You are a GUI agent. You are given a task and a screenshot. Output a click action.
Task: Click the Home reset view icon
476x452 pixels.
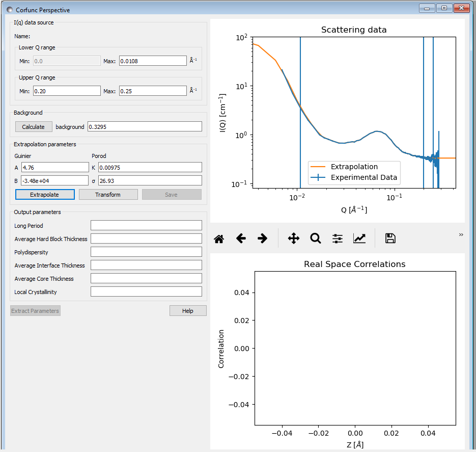(x=219, y=238)
